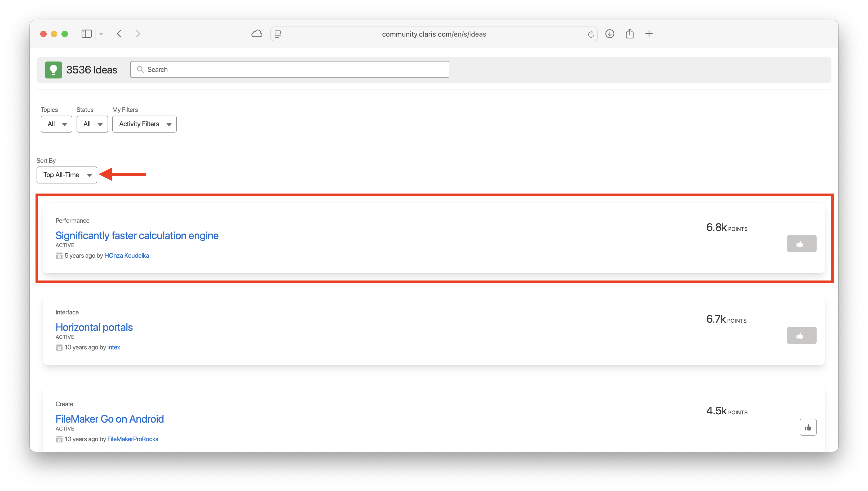Toggle thumbs-up on Horizontal portals idea
868x491 pixels.
tap(801, 336)
